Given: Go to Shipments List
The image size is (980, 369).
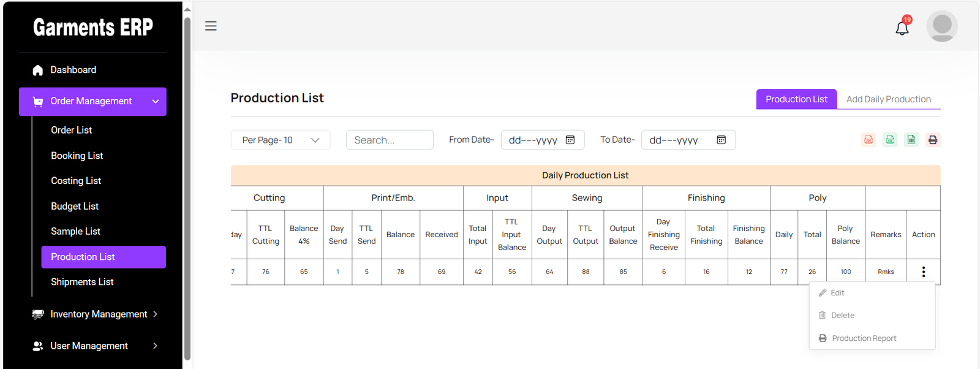Looking at the screenshot, I should [82, 282].
